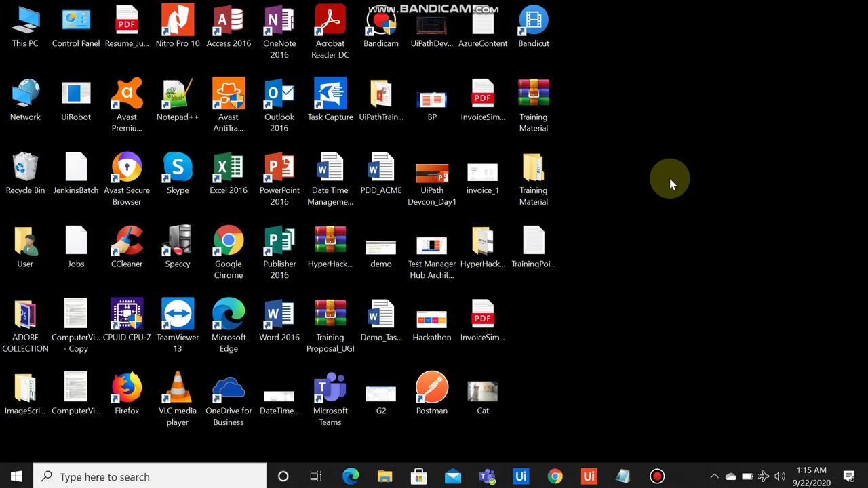Screen dimensions: 868x488
Task: Select the UiRobot desktop icon
Action: tap(76, 100)
